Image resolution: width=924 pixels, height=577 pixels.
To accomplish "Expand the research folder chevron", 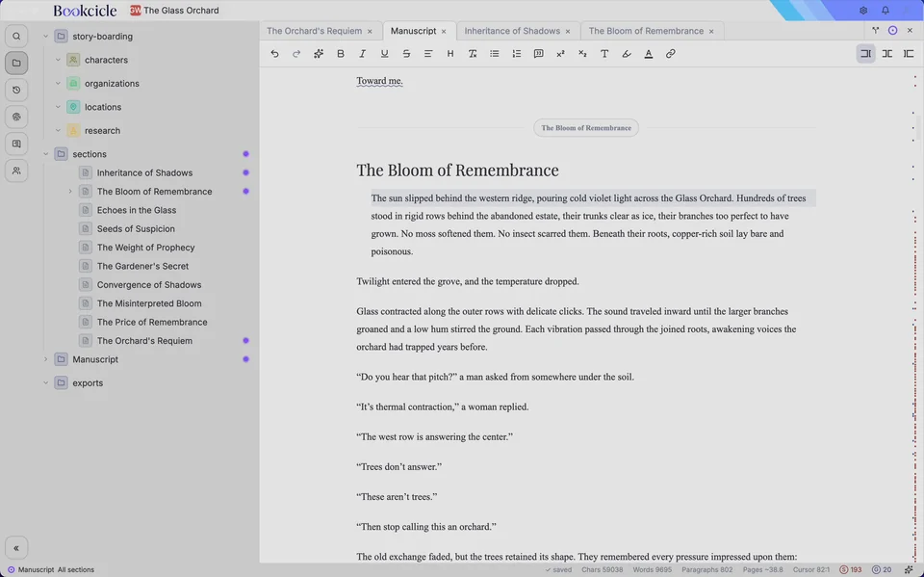I will 58,131.
